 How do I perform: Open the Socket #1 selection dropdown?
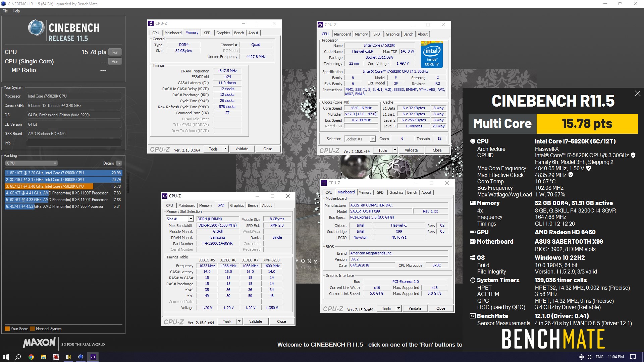pyautogui.click(x=360, y=139)
